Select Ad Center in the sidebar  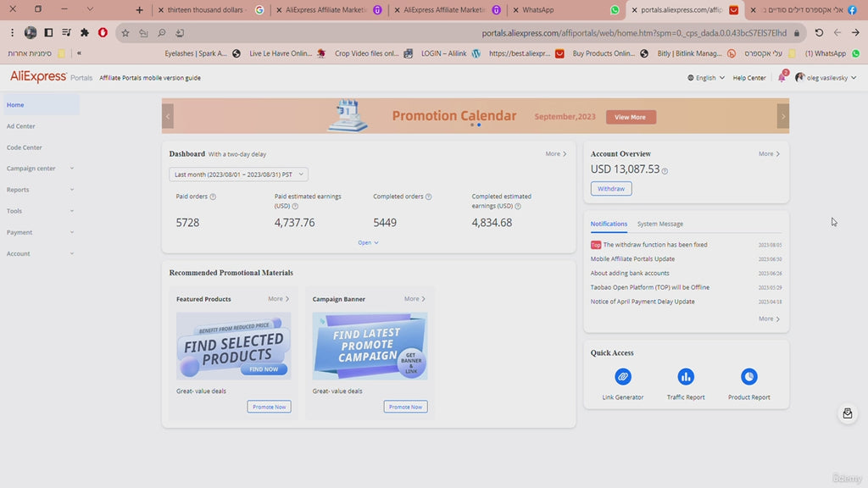[20, 125]
